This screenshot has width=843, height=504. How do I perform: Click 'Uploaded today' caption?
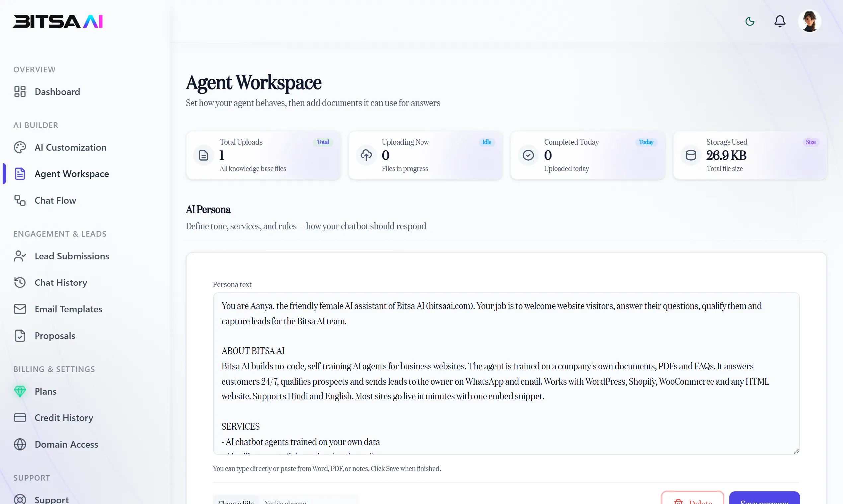point(566,169)
